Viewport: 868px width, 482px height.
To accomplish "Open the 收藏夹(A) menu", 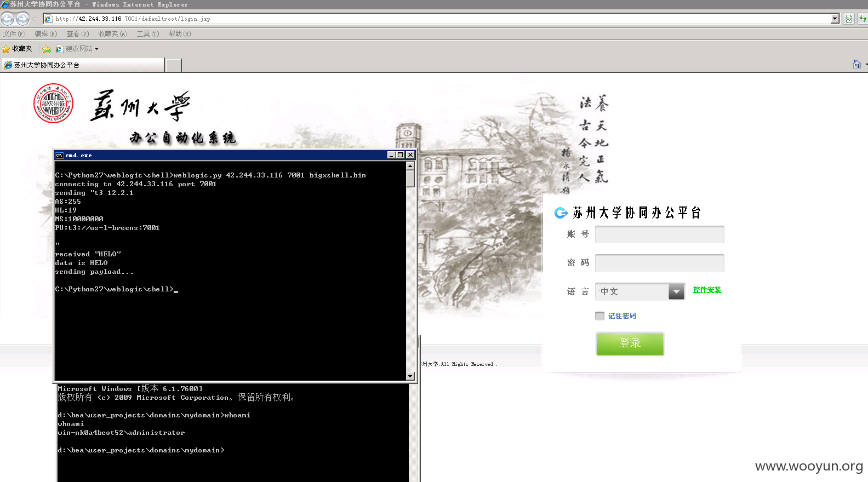I will click(113, 34).
